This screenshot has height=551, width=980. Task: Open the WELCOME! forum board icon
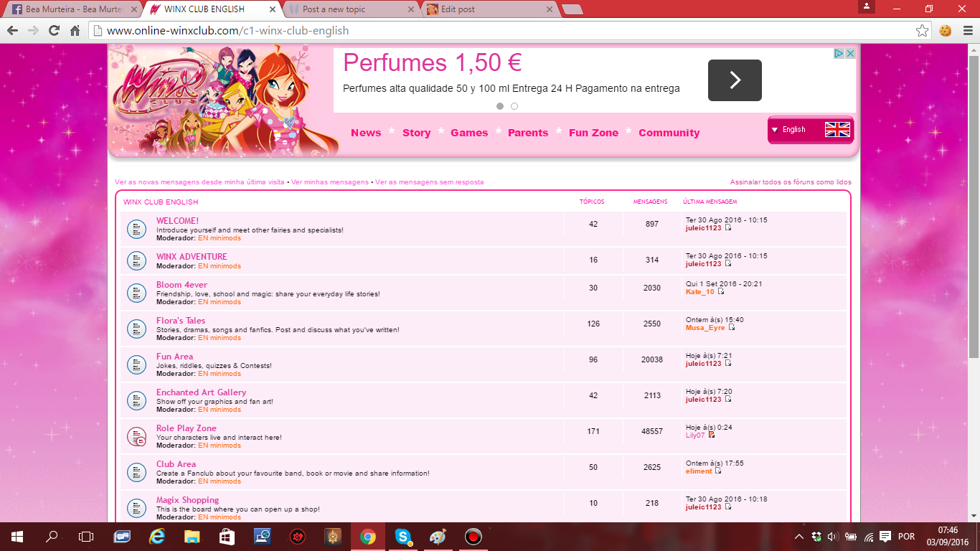pyautogui.click(x=136, y=230)
